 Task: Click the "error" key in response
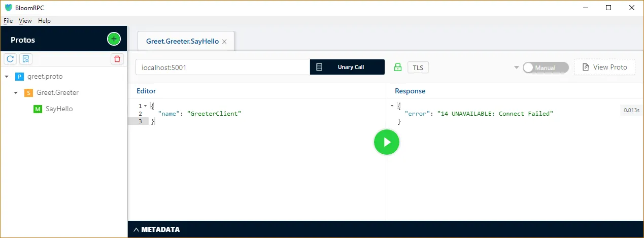coord(417,114)
